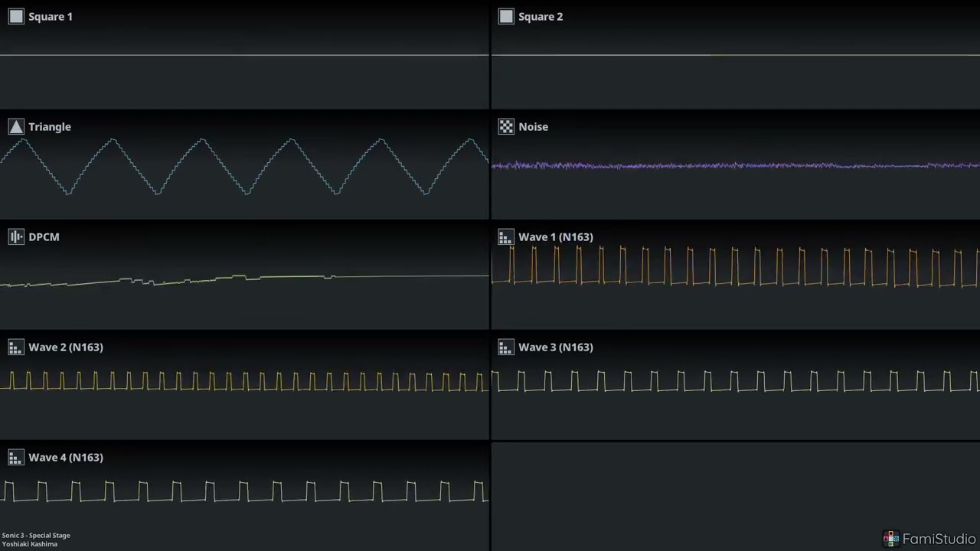The image size is (980, 551).
Task: Click the Wave 2 (N163) channel icon
Action: tap(16, 347)
